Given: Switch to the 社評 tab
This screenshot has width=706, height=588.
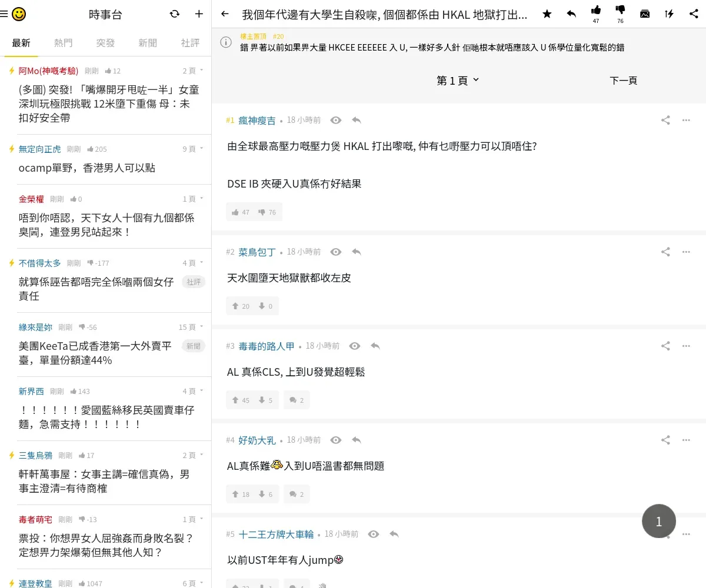Looking at the screenshot, I should pyautogui.click(x=191, y=43).
